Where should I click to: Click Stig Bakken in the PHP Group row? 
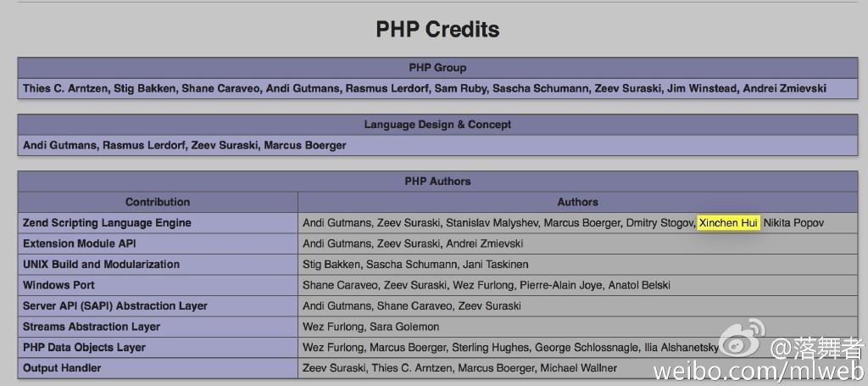coord(144,88)
